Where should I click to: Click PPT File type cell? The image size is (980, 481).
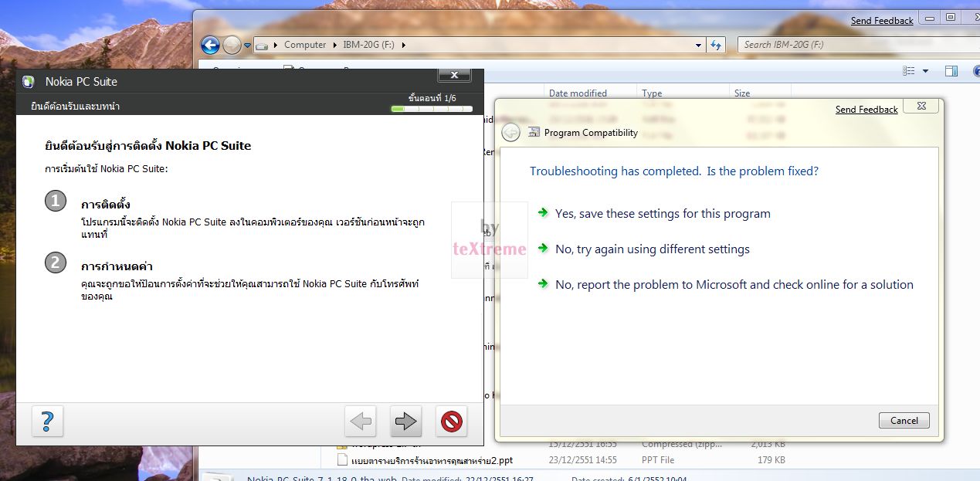coord(658,460)
